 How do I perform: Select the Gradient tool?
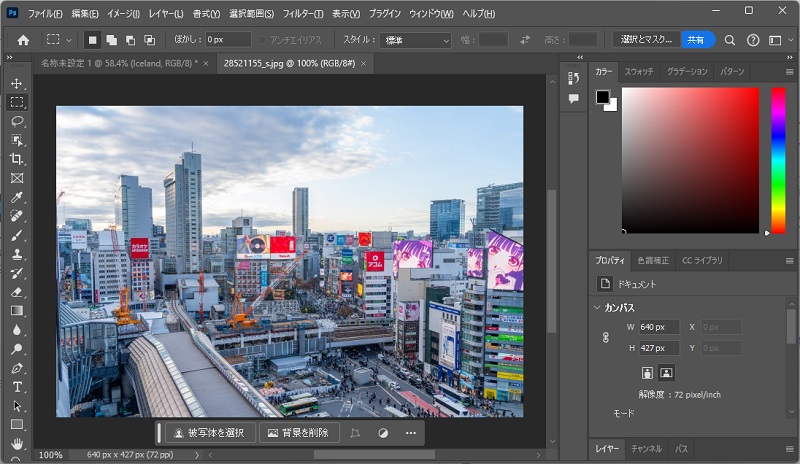(17, 311)
